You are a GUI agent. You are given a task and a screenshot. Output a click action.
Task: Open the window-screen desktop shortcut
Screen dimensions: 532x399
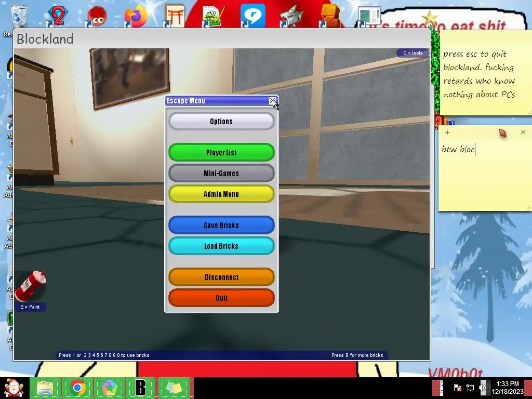click(369, 16)
